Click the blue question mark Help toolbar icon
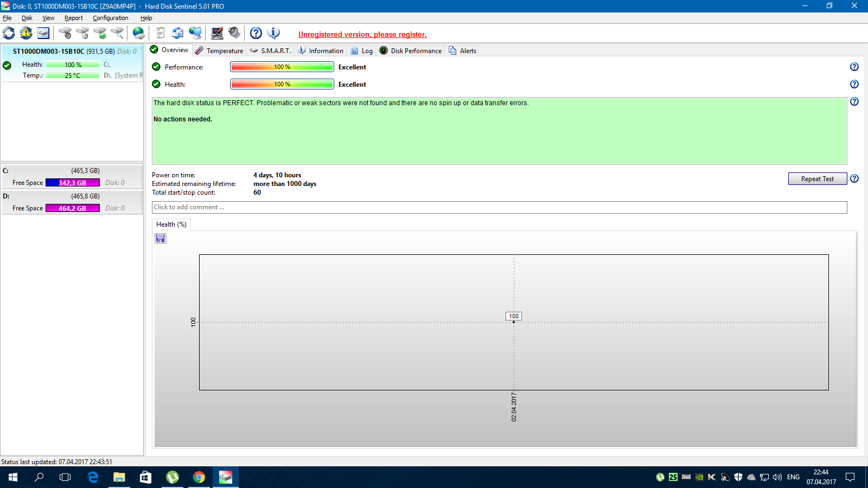The image size is (868, 488). (256, 33)
